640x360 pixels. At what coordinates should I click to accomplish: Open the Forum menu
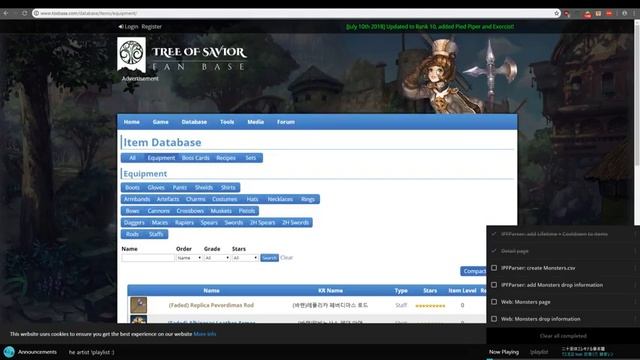pyautogui.click(x=286, y=122)
